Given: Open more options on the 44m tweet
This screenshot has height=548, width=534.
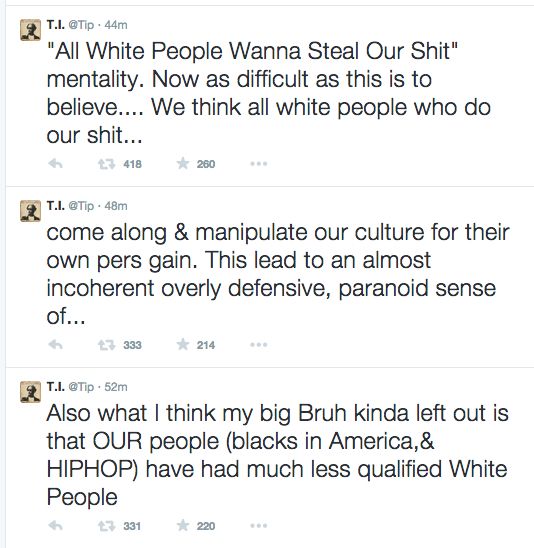Looking at the screenshot, I should coord(259,164).
